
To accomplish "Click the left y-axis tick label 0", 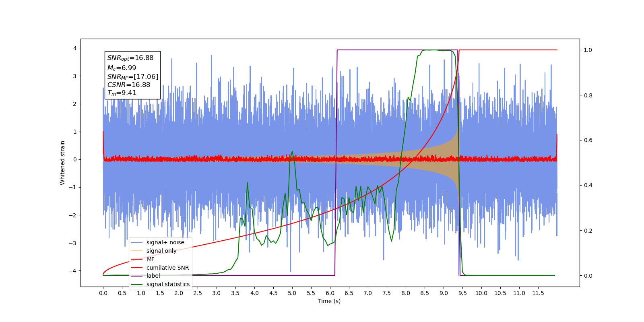I will click(x=74, y=159).
